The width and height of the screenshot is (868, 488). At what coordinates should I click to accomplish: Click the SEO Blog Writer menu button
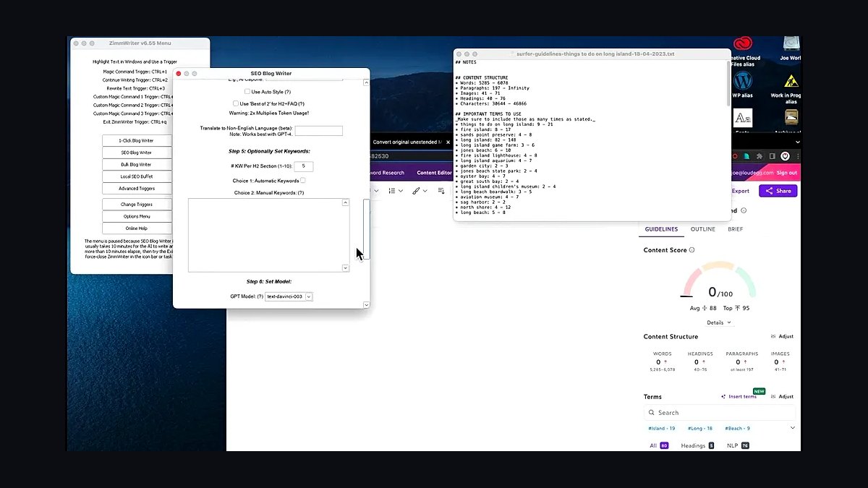point(137,153)
